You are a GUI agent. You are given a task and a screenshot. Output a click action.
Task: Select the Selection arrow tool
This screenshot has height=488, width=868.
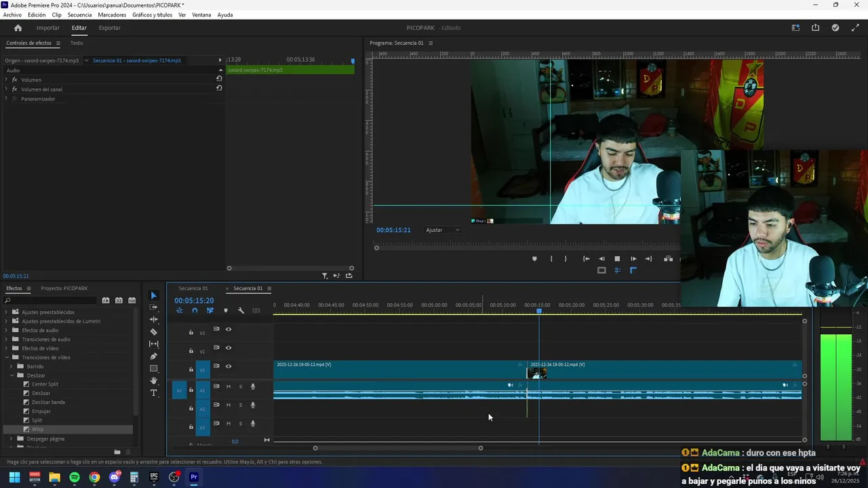coord(153,296)
